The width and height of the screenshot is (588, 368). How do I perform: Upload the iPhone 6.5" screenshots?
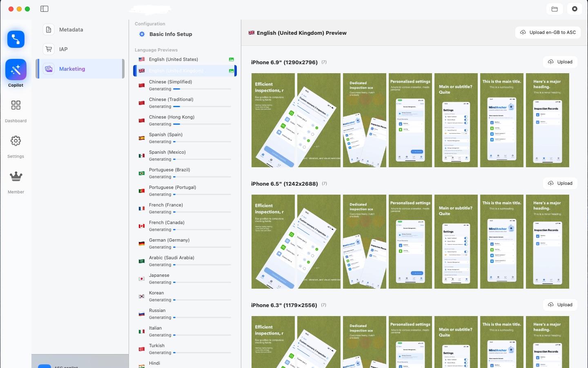tap(560, 183)
